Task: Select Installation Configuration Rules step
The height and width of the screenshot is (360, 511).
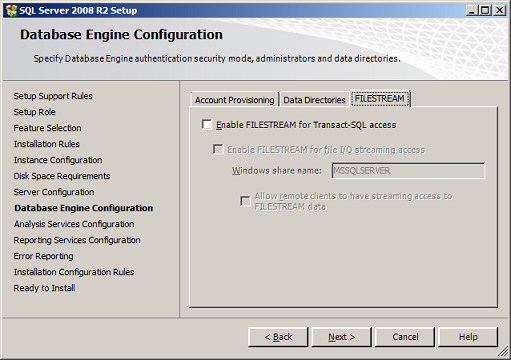Action: point(74,272)
